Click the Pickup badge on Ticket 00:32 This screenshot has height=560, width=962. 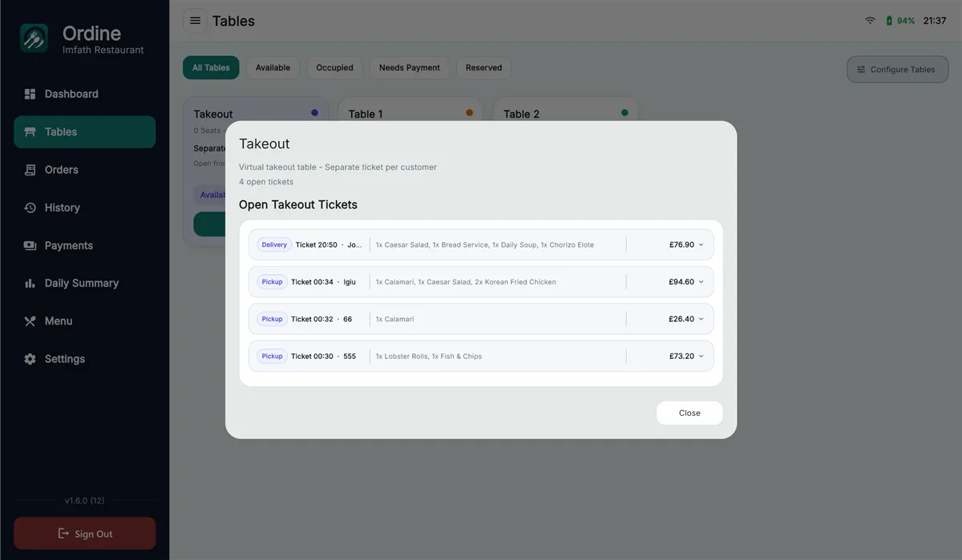click(273, 319)
